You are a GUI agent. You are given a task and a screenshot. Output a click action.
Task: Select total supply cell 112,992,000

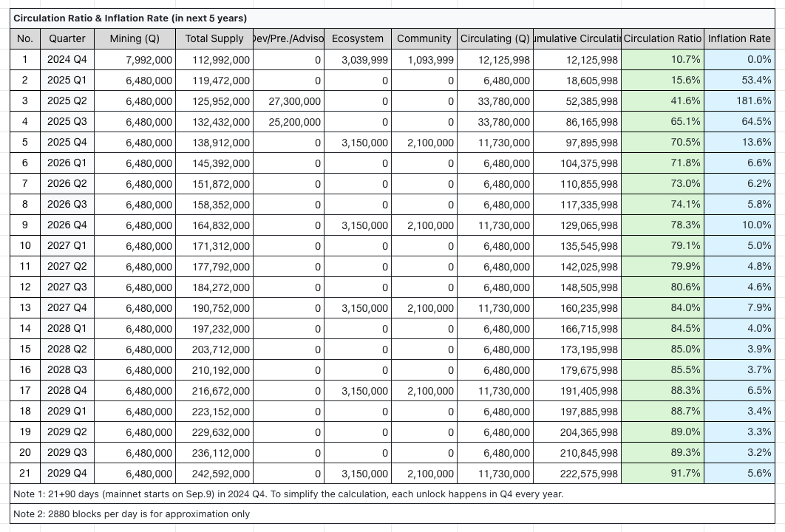(x=214, y=60)
